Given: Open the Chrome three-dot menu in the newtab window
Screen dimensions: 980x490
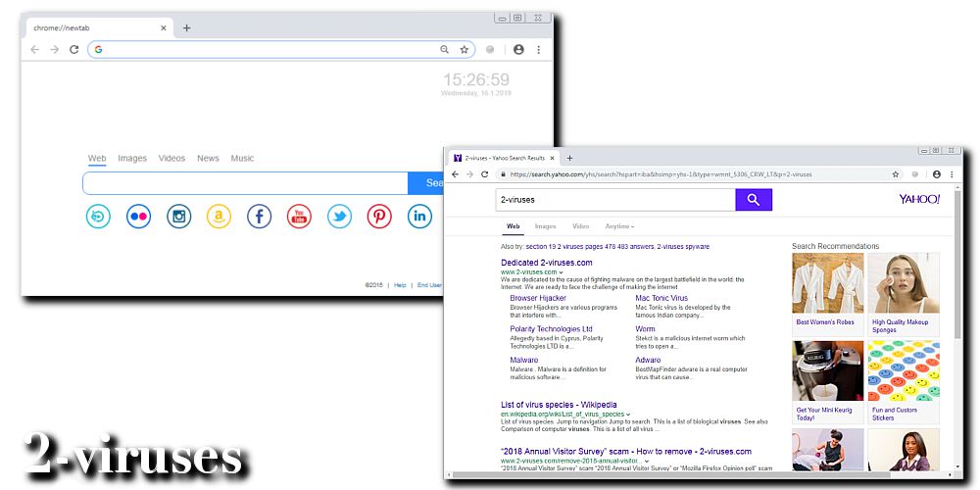Looking at the screenshot, I should click(539, 49).
